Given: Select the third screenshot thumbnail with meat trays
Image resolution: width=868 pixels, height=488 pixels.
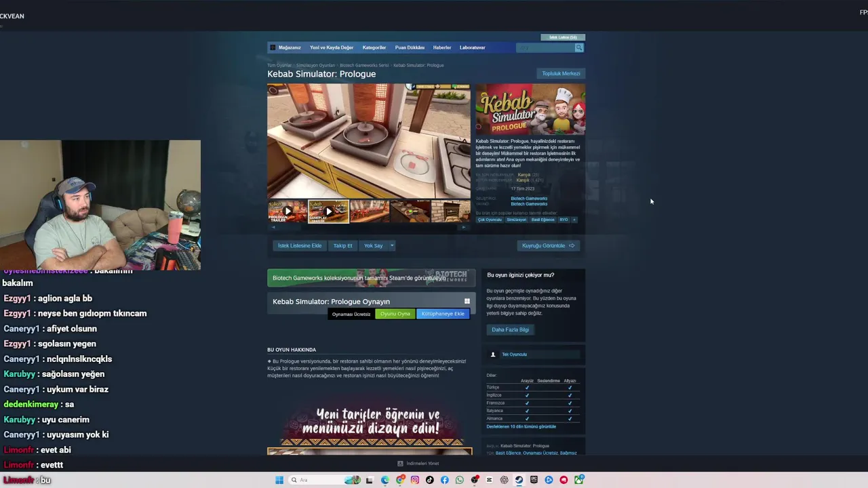Looking at the screenshot, I should [370, 211].
